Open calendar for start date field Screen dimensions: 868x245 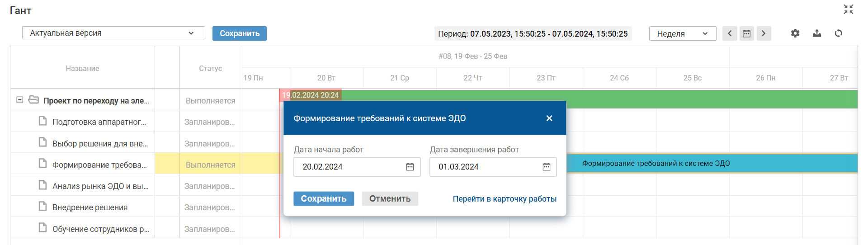tap(410, 167)
